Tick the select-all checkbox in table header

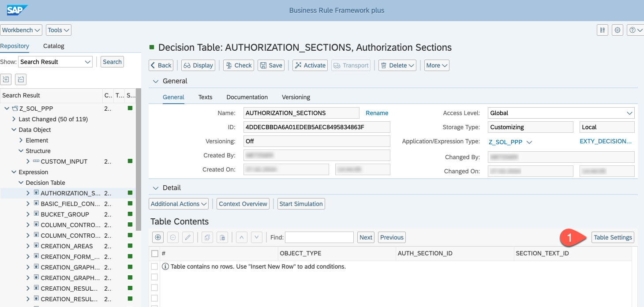click(x=154, y=254)
